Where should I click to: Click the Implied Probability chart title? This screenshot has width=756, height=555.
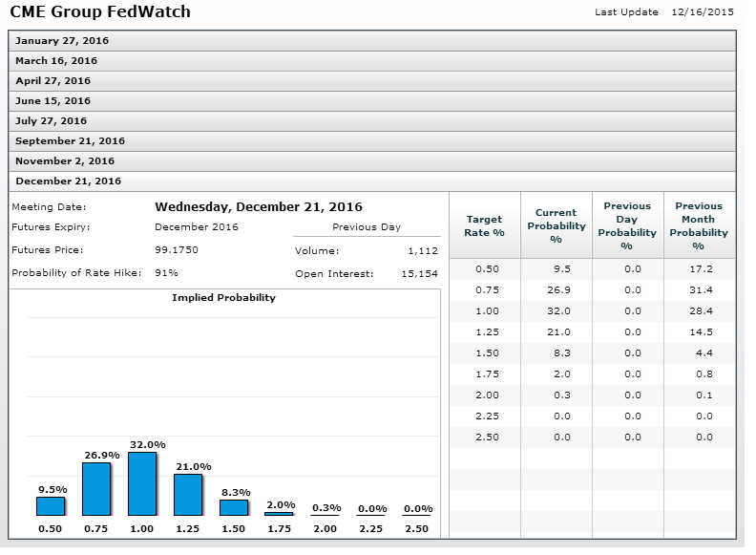(223, 297)
